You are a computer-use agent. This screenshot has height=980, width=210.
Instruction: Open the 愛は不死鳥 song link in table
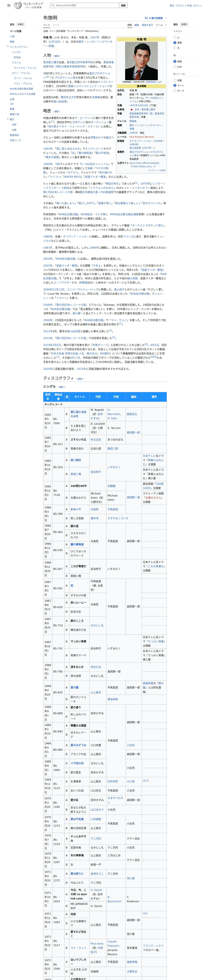[x=77, y=819]
